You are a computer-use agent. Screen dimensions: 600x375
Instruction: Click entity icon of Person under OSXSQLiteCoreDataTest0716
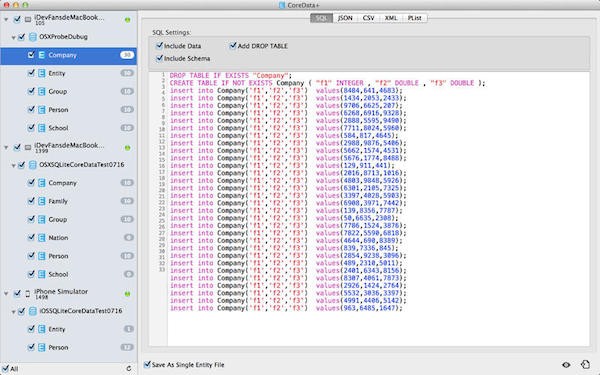click(x=42, y=256)
